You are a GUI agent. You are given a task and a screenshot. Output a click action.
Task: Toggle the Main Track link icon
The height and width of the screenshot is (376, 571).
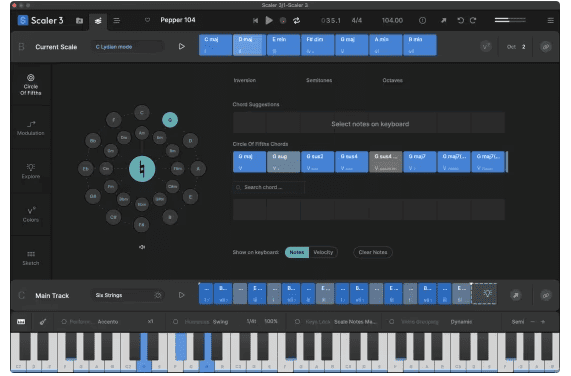coord(546,295)
